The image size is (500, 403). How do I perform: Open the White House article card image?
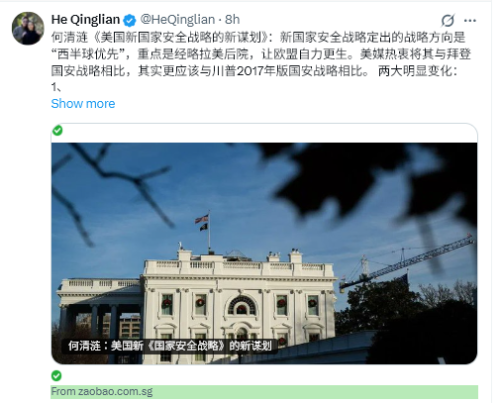pos(264,253)
